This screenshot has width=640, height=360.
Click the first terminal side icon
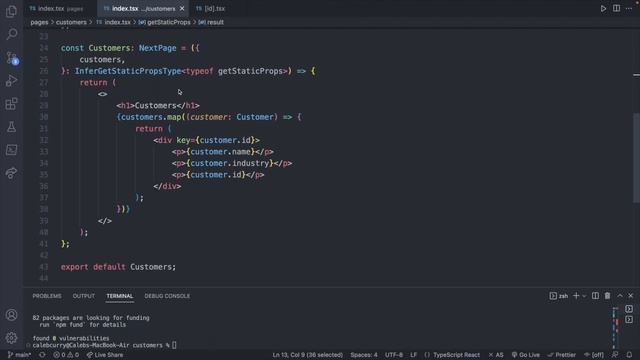pos(629,309)
